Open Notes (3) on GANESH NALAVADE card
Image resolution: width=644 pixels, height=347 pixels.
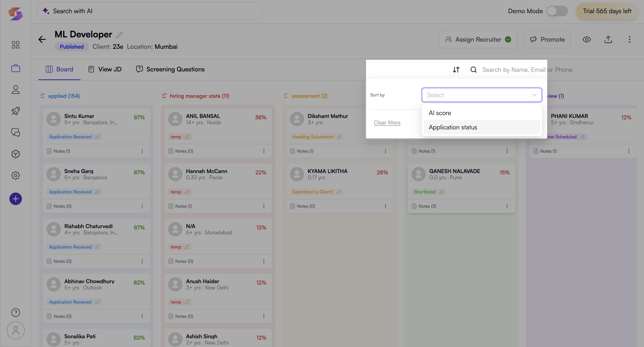click(424, 206)
